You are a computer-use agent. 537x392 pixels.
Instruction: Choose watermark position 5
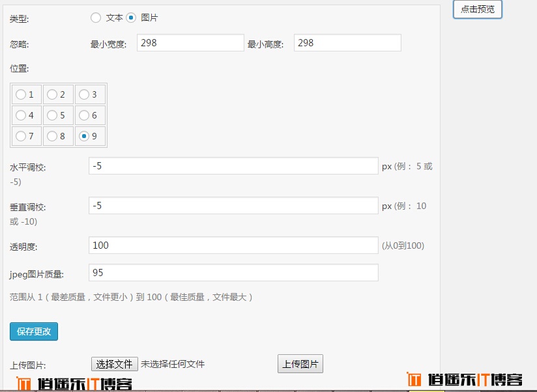52,115
